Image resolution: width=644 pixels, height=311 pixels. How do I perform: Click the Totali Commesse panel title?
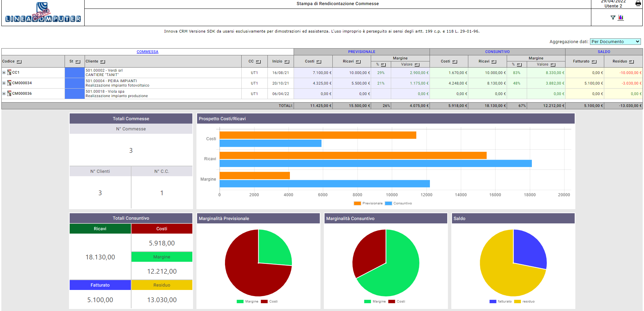[x=131, y=119]
